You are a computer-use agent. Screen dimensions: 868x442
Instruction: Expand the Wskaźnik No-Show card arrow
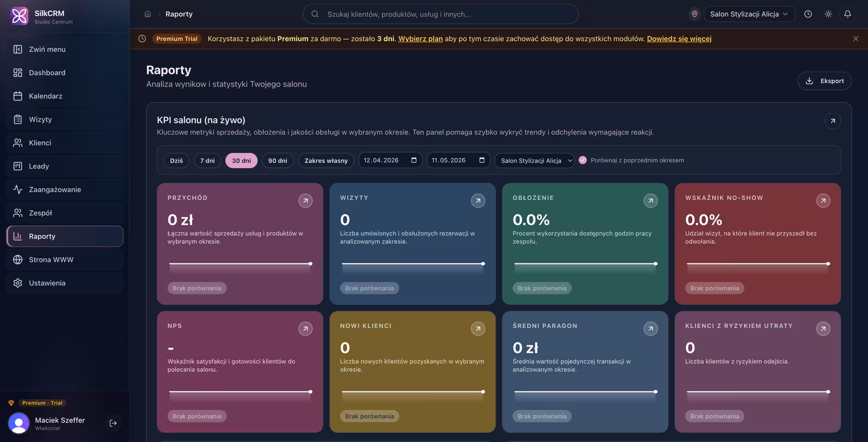(823, 201)
